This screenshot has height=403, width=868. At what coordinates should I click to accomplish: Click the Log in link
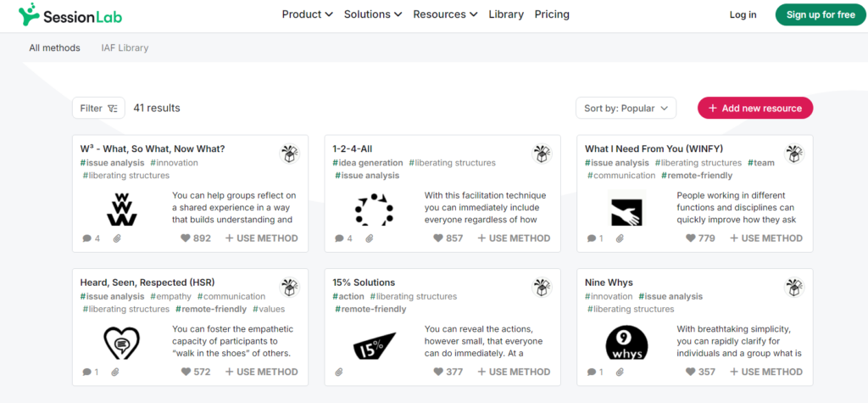click(x=743, y=14)
